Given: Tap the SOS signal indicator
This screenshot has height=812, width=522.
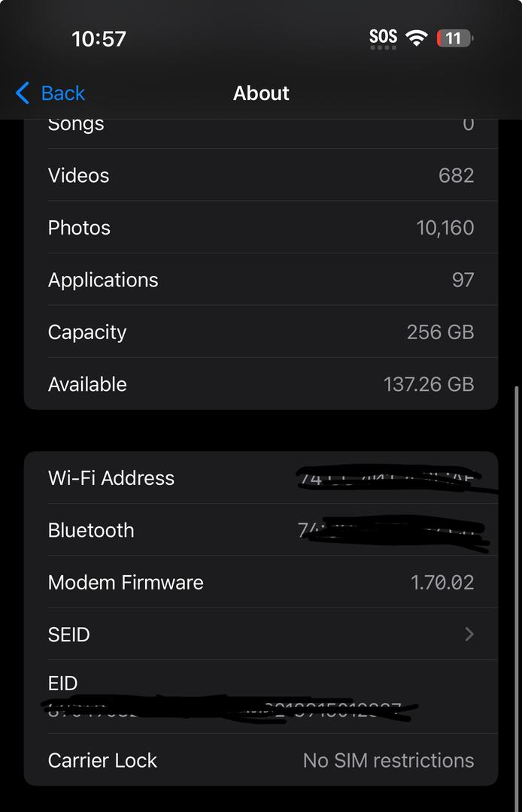Looking at the screenshot, I should click(383, 39).
